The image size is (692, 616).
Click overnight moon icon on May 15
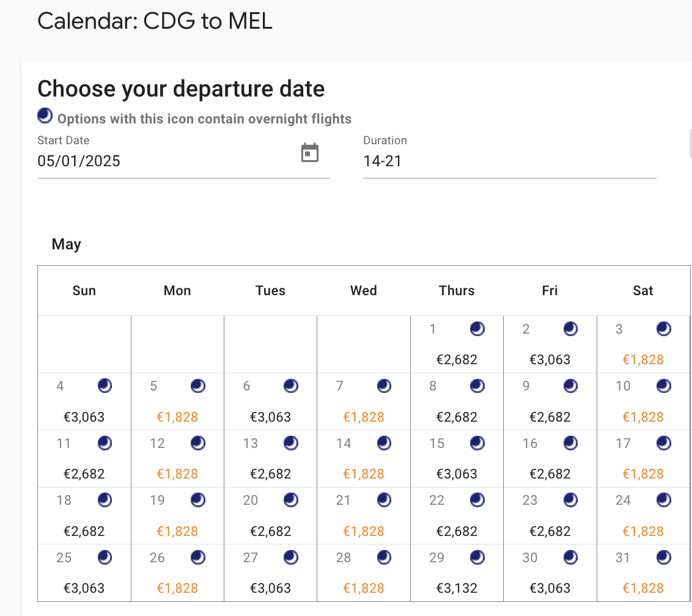point(477,443)
